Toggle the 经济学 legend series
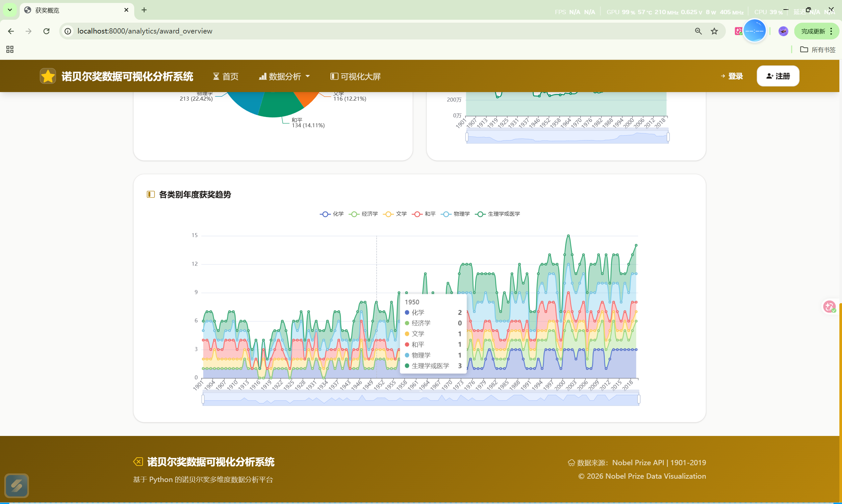842x504 pixels. (363, 214)
